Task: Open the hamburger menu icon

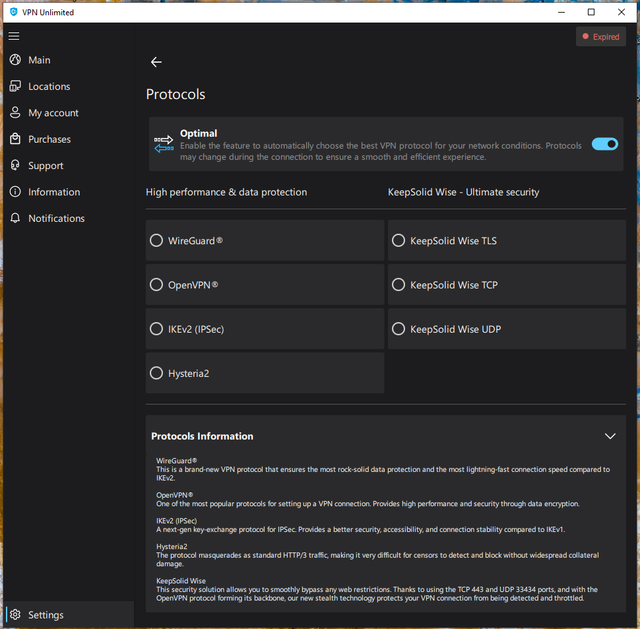Action: (x=14, y=36)
